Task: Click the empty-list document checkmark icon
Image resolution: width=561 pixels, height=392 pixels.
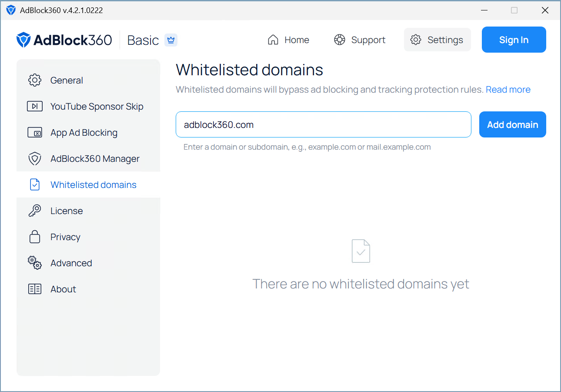Action: point(361,251)
